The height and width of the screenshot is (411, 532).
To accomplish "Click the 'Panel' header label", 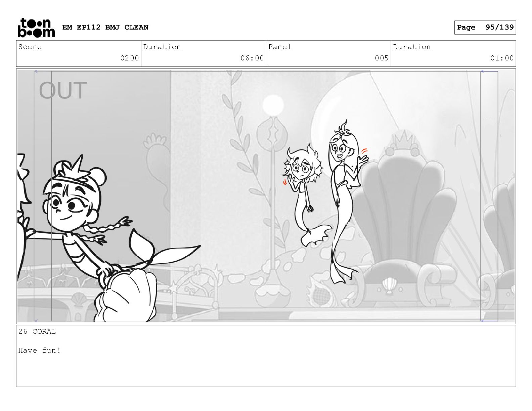I will coord(280,47).
